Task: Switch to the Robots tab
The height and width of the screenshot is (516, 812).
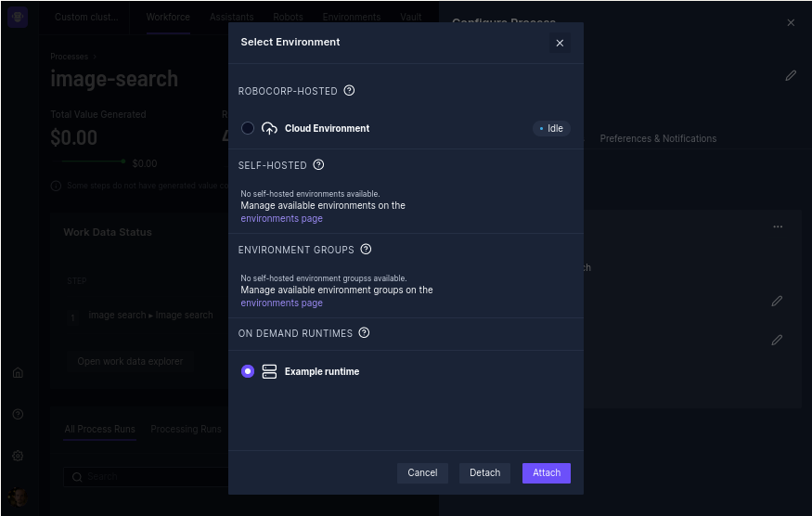Action: pos(288,17)
